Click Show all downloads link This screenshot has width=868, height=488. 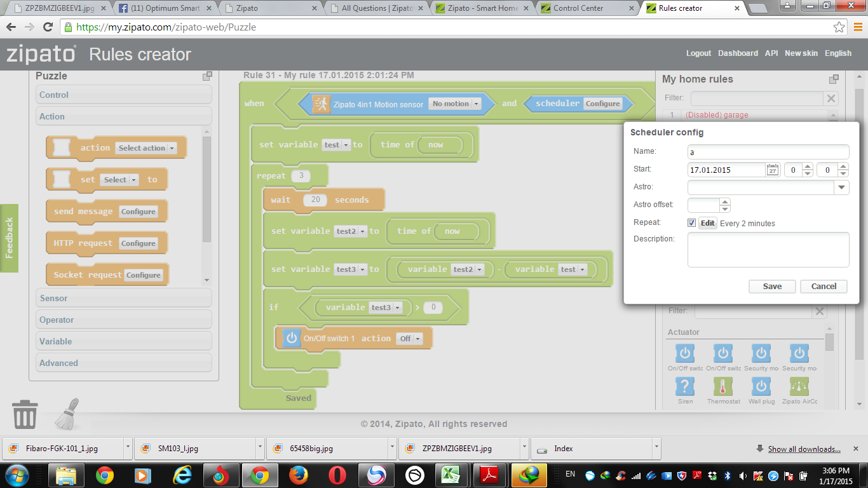point(804,449)
